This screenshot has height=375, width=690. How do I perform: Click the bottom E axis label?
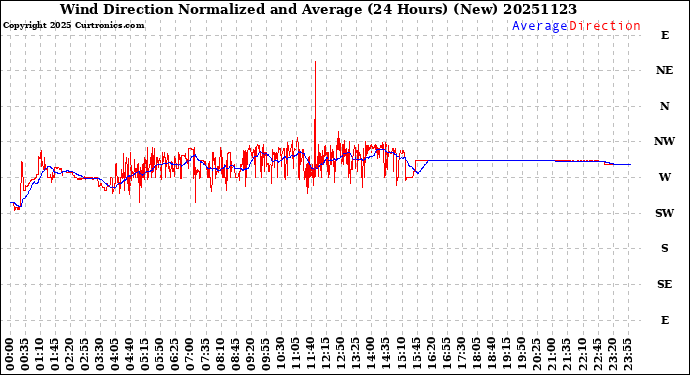[x=664, y=320]
